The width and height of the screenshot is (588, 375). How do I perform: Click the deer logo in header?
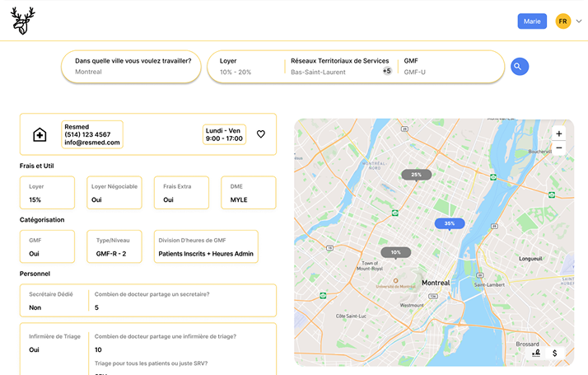click(23, 21)
